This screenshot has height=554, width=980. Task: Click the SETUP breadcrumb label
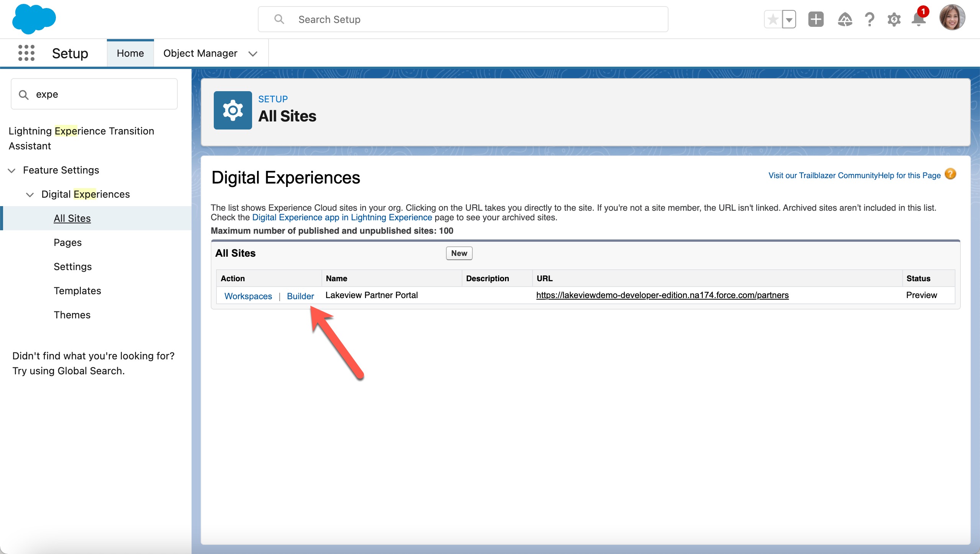click(273, 99)
